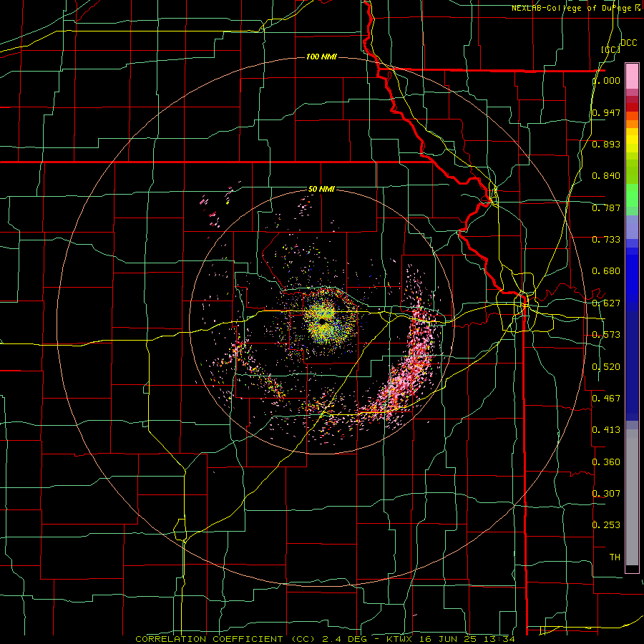Click the NEXLAB-College of DuPage label
The height and width of the screenshot is (644, 644).
[572, 8]
